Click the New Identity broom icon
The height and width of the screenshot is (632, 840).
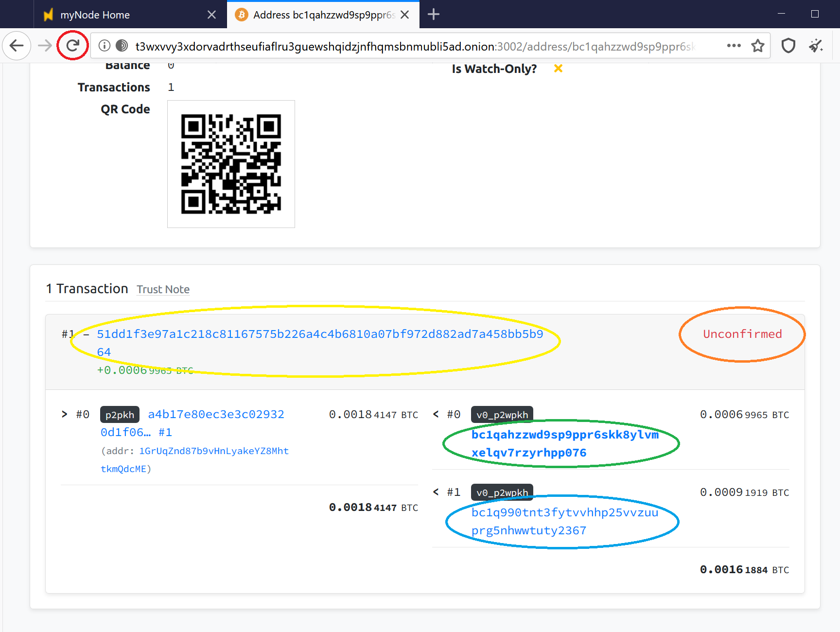tap(816, 46)
